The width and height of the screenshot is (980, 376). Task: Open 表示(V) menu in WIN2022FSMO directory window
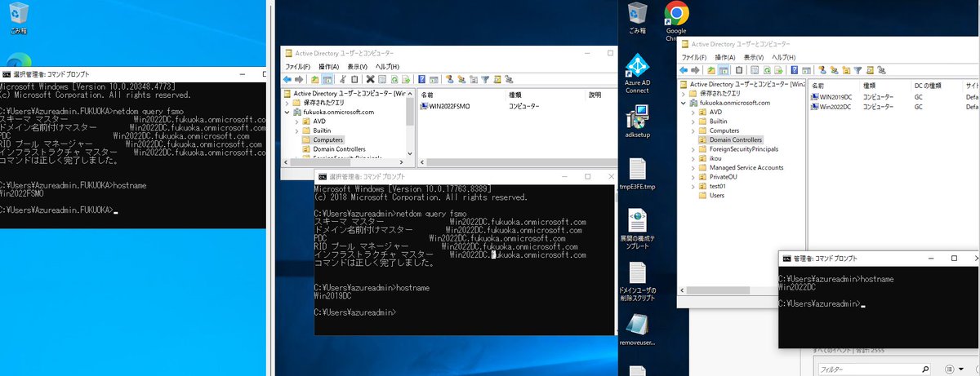[x=357, y=66]
